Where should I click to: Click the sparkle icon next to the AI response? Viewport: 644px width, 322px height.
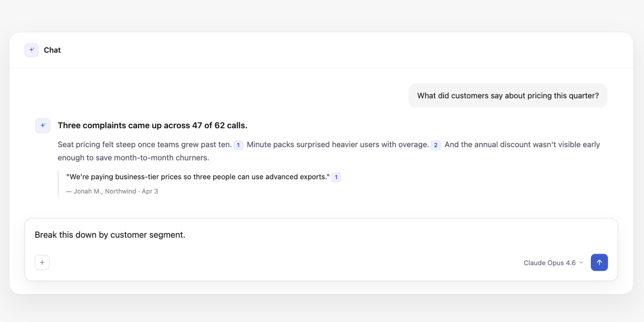click(42, 126)
